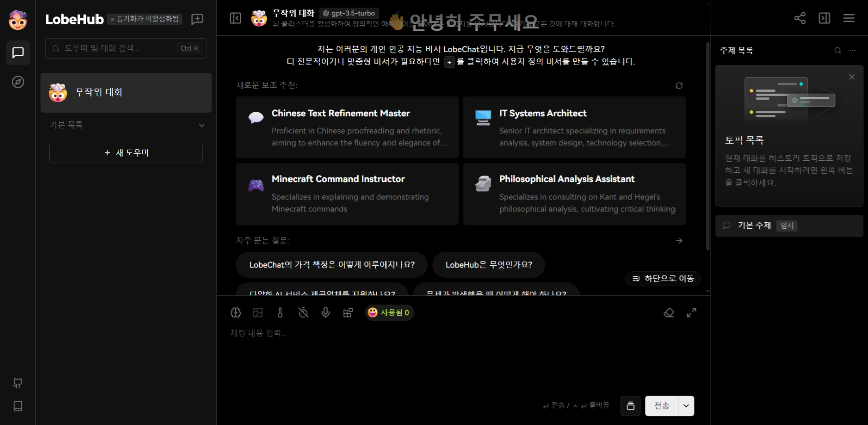The height and width of the screenshot is (425, 868).
Task: Click the LobeHub logo text
Action: (x=74, y=19)
